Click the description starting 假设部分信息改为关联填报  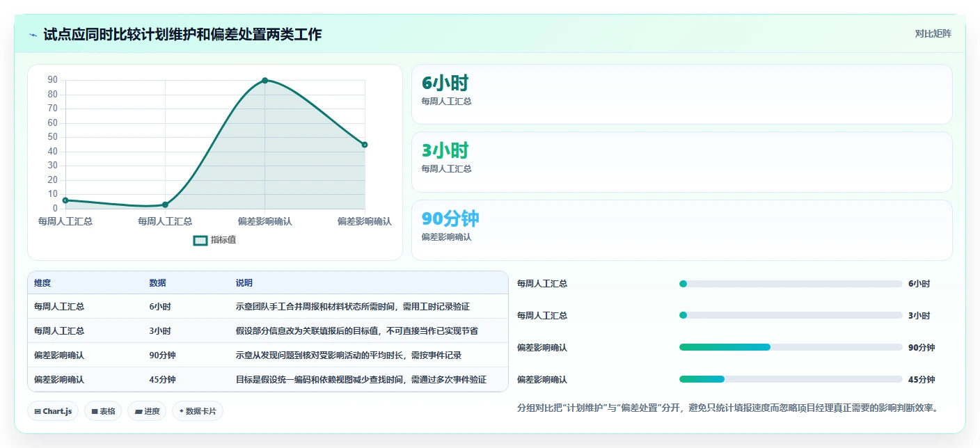point(357,330)
